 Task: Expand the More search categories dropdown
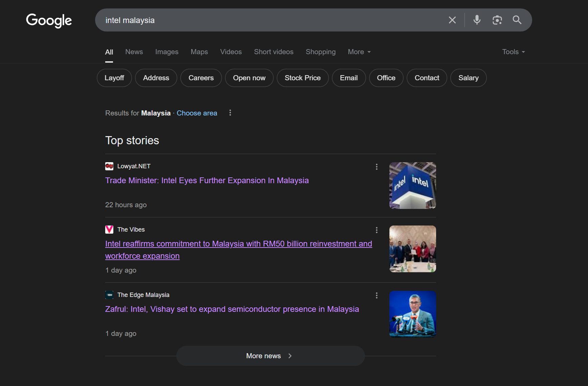[359, 52]
